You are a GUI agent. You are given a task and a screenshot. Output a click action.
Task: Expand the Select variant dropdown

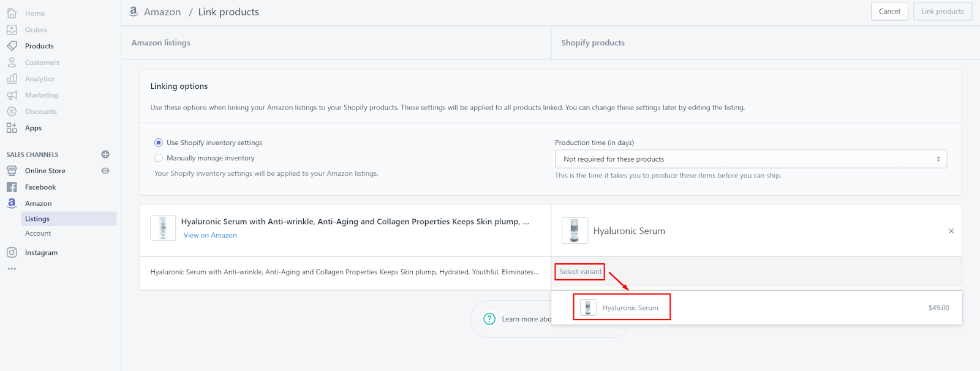pos(580,272)
